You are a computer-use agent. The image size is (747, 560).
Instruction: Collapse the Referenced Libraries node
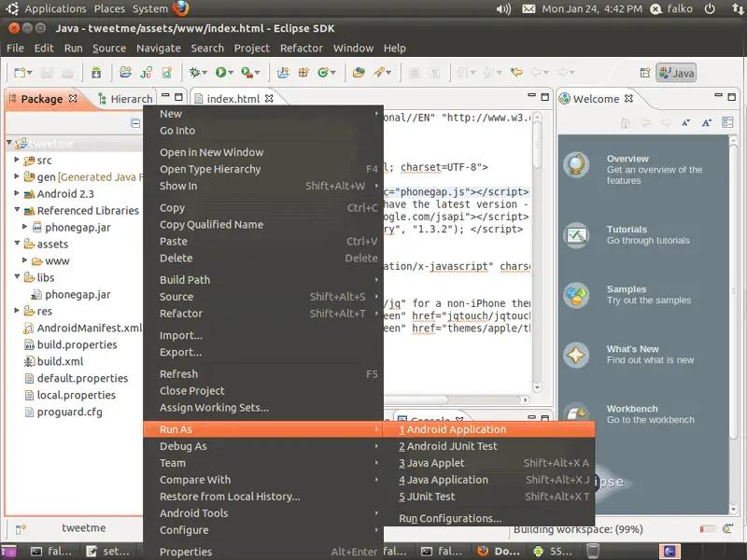point(17,209)
